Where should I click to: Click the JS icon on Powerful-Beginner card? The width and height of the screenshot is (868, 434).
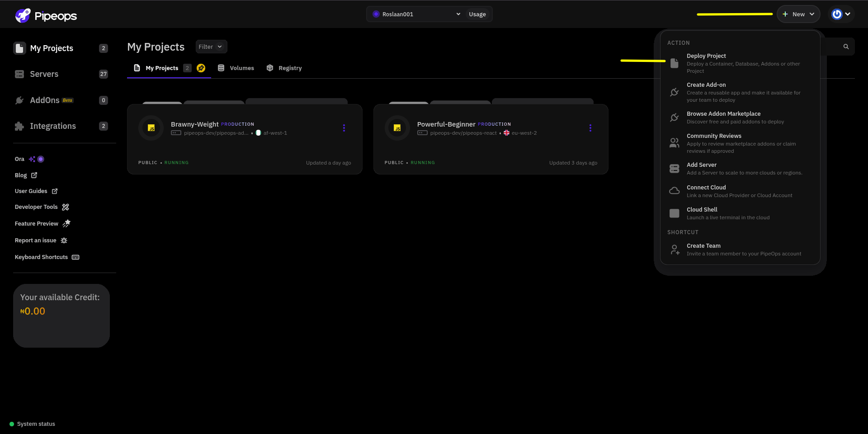tap(397, 128)
